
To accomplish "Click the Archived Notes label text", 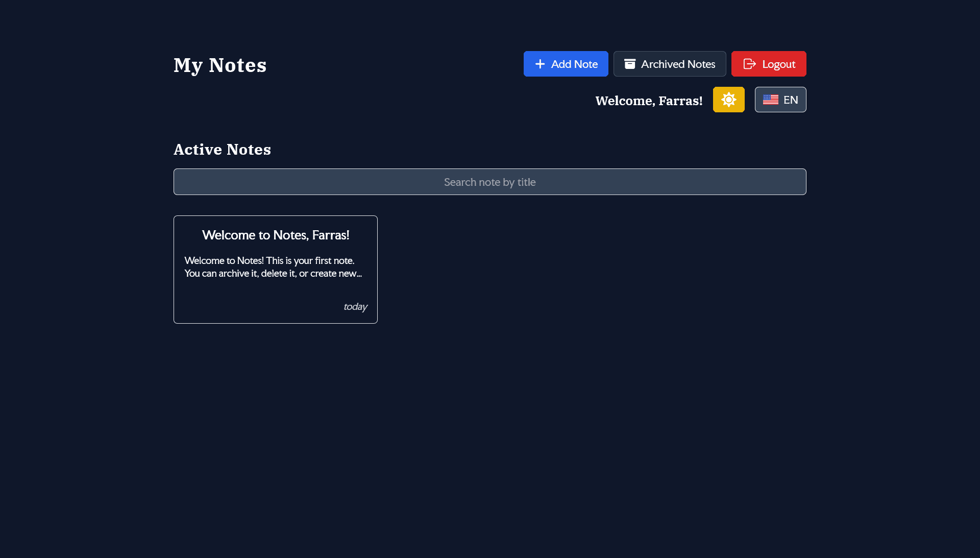I will 678,64.
